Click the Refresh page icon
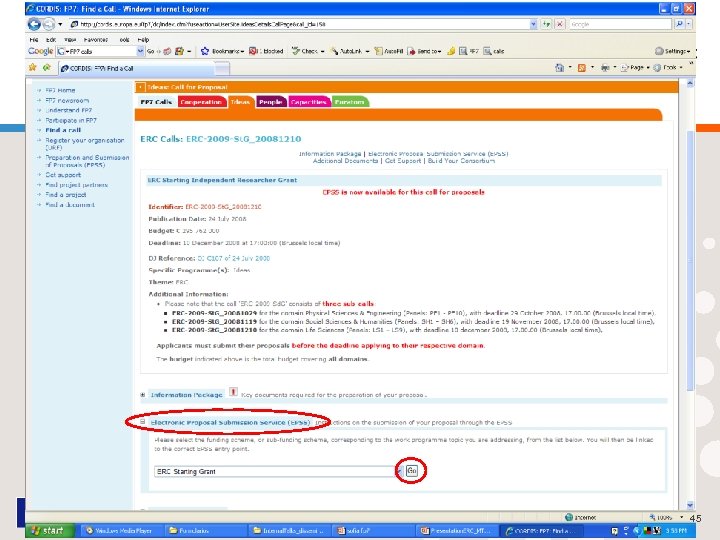Screen dimensions: 720x540 pyautogui.click(x=546, y=24)
